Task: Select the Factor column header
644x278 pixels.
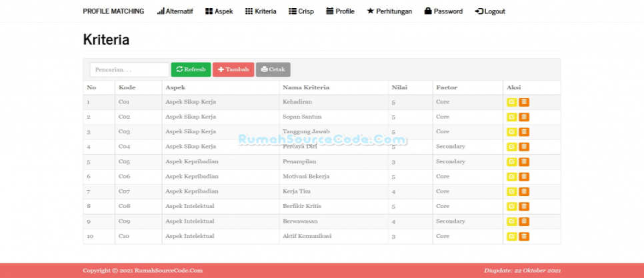Action: pos(447,87)
